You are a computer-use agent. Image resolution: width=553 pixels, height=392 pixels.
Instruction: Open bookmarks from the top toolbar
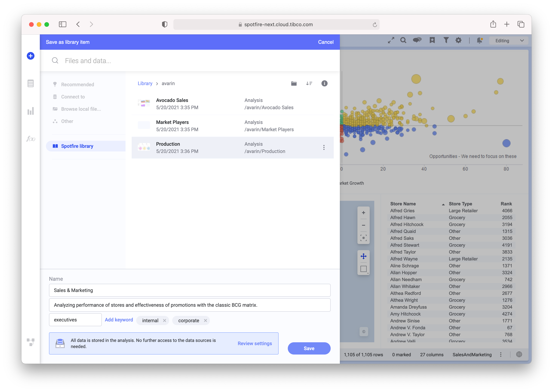tap(432, 40)
